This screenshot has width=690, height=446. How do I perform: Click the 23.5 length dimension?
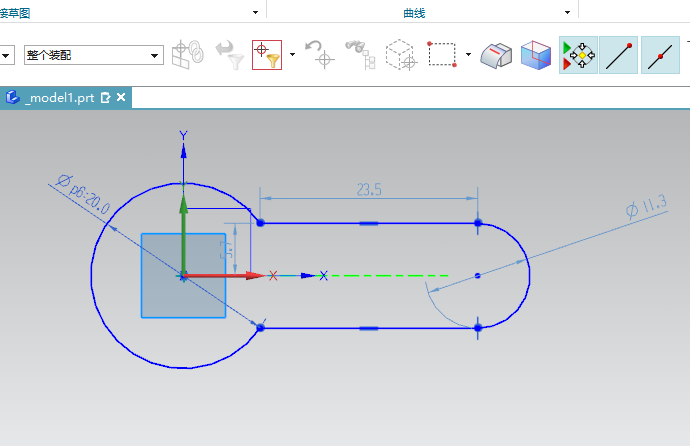tap(369, 190)
